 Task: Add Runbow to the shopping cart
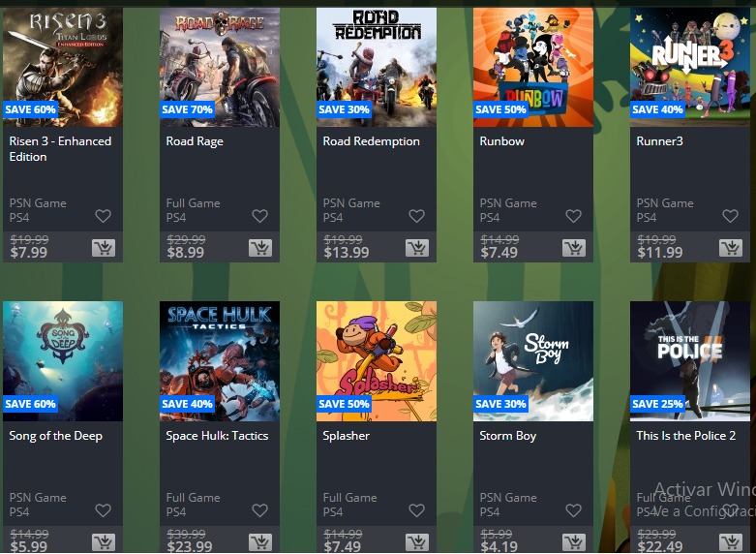point(574,248)
